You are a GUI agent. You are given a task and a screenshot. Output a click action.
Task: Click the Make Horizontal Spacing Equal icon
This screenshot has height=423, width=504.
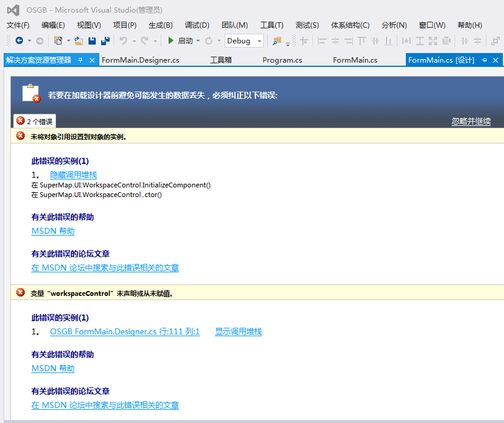click(464, 41)
